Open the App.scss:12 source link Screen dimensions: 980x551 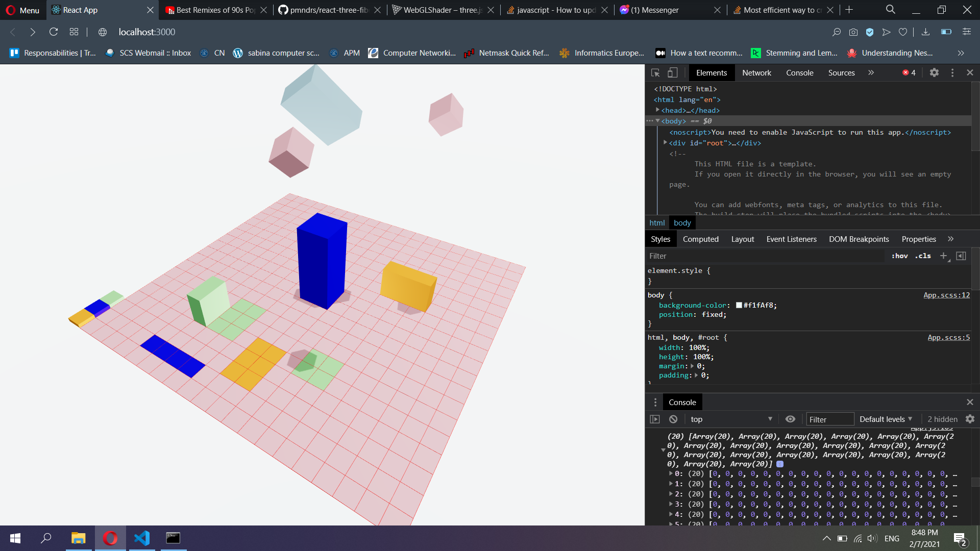946,295
